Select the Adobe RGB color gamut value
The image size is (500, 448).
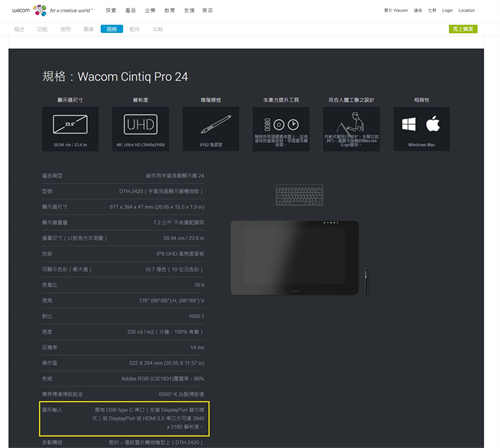163,379
